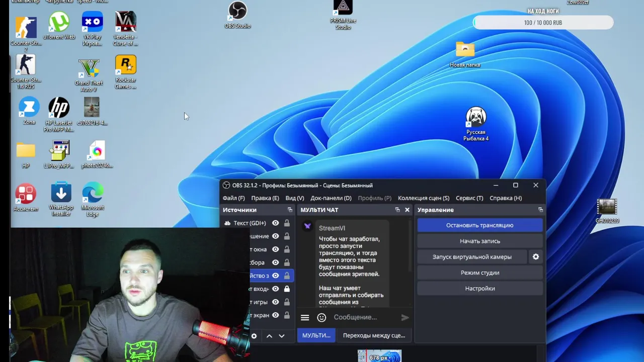This screenshot has width=644, height=362.
Task: Close the МУЛЬТИ ЧАТ dock panel
Action: pyautogui.click(x=407, y=210)
